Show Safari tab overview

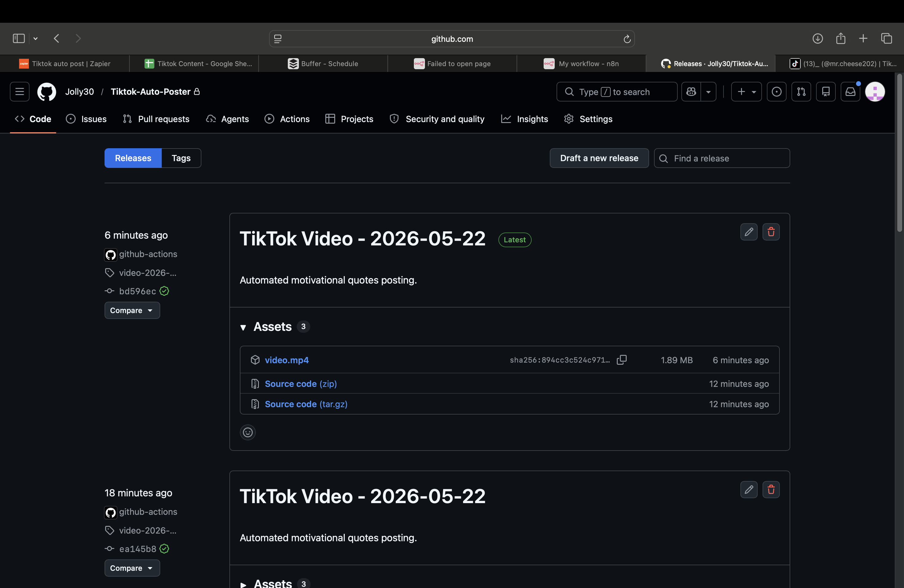886,38
